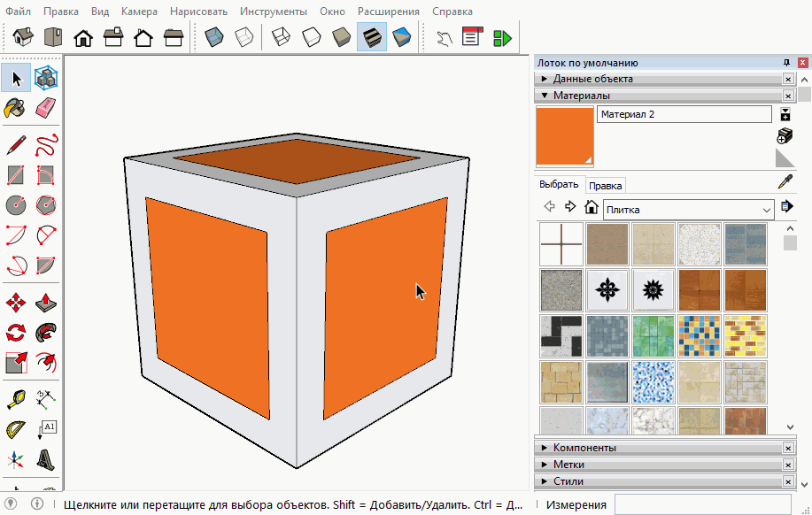
Task: Click the Материал 2 name field
Action: (684, 114)
